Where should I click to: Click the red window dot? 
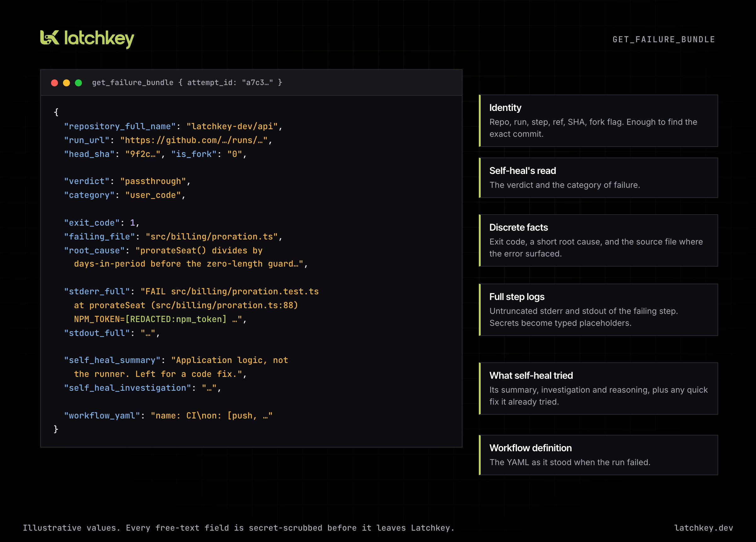click(54, 83)
